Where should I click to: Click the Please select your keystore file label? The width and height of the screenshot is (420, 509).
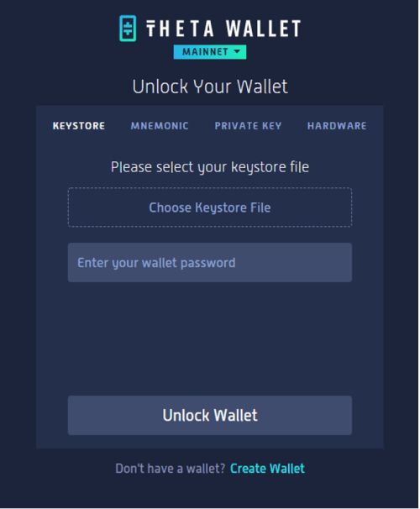(210, 167)
